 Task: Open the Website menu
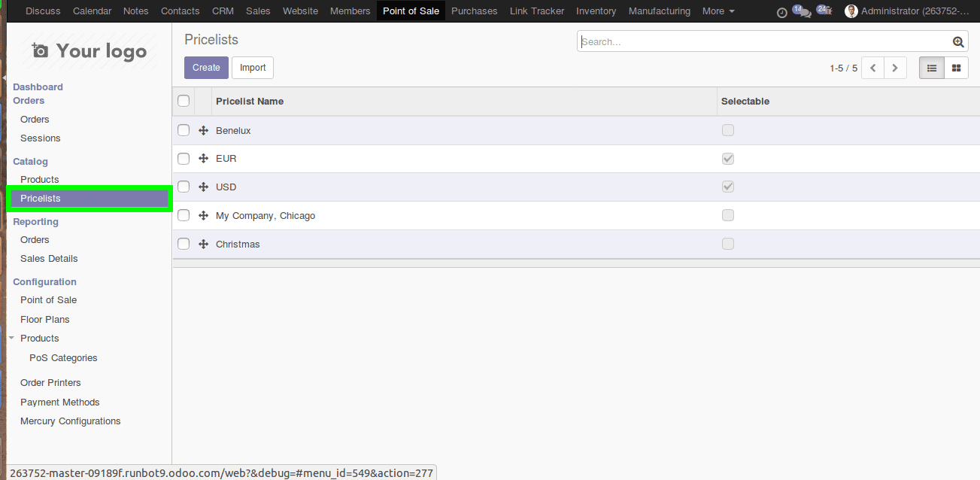(300, 11)
